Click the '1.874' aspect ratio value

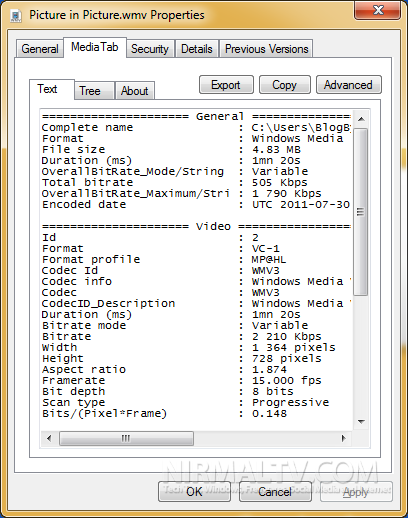click(269, 370)
